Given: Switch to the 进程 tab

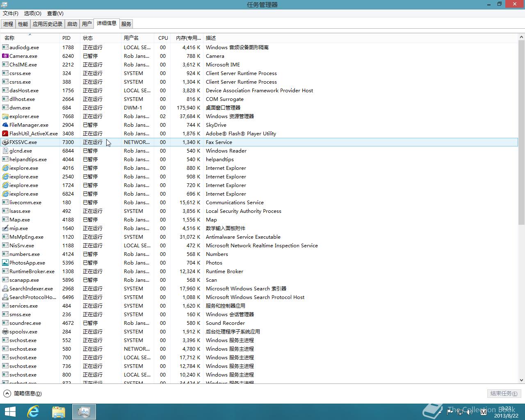Looking at the screenshot, I should click(8, 24).
